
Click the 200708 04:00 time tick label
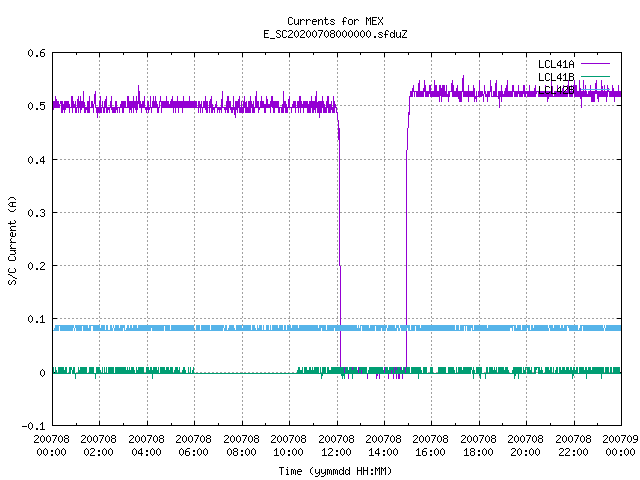(146, 446)
